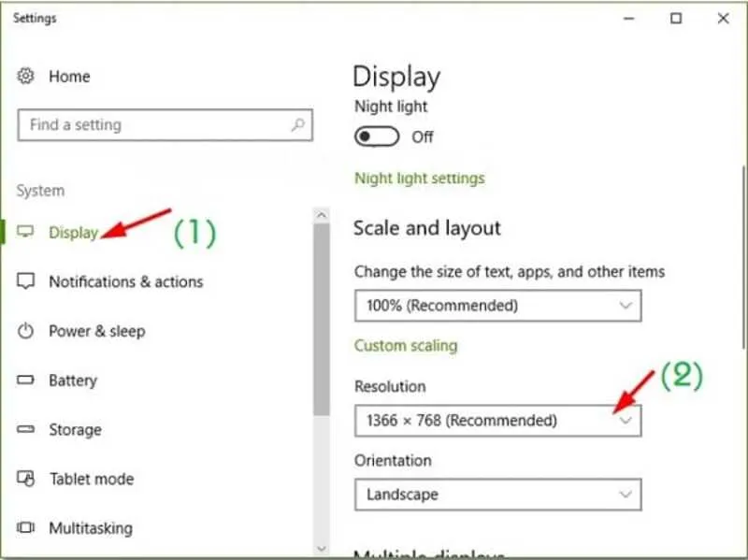Click the Notifications & actions icon
Image resolution: width=748 pixels, height=560 pixels.
coord(26,281)
